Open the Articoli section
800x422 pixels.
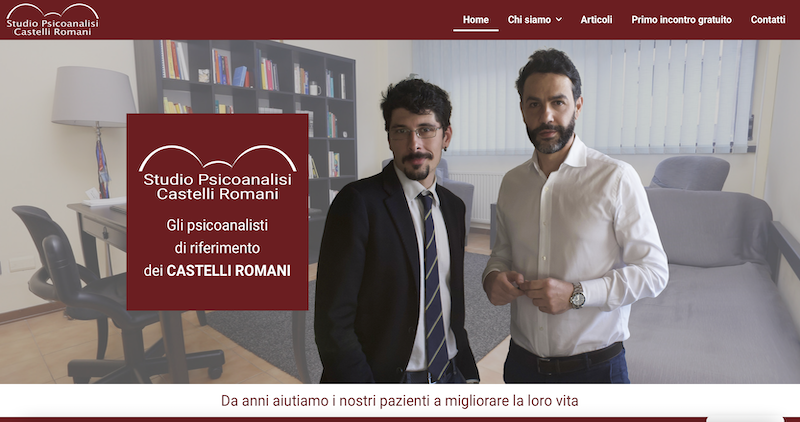click(x=596, y=20)
